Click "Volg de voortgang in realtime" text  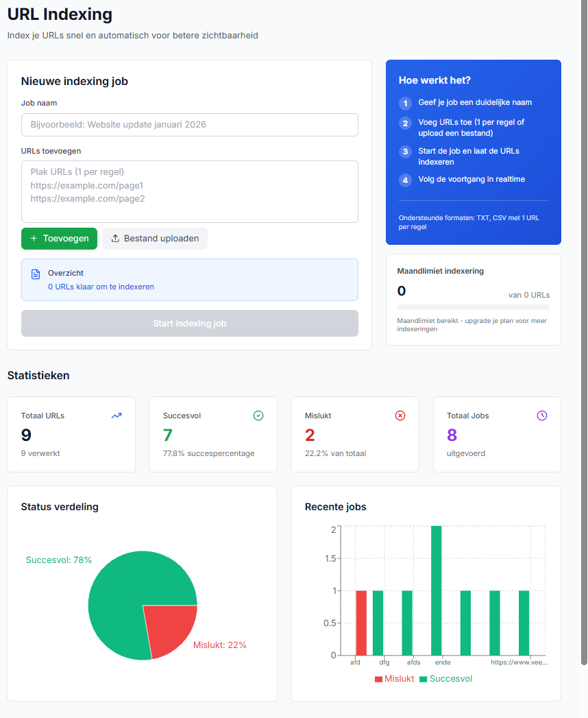pyautogui.click(x=471, y=179)
